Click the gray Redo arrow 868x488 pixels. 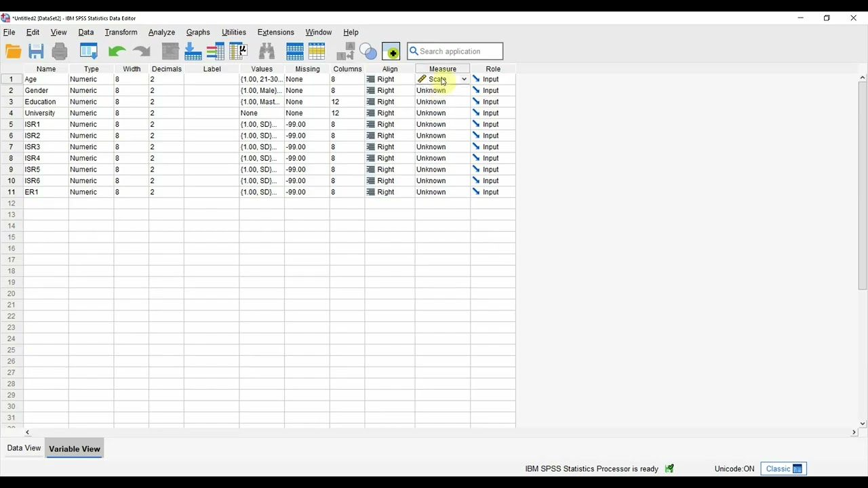click(141, 52)
